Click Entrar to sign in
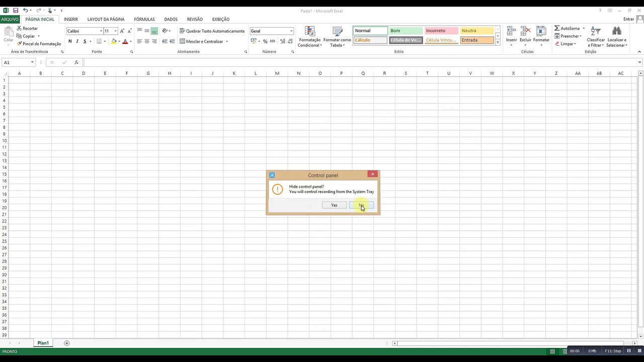Image resolution: width=644 pixels, height=362 pixels. point(629,19)
